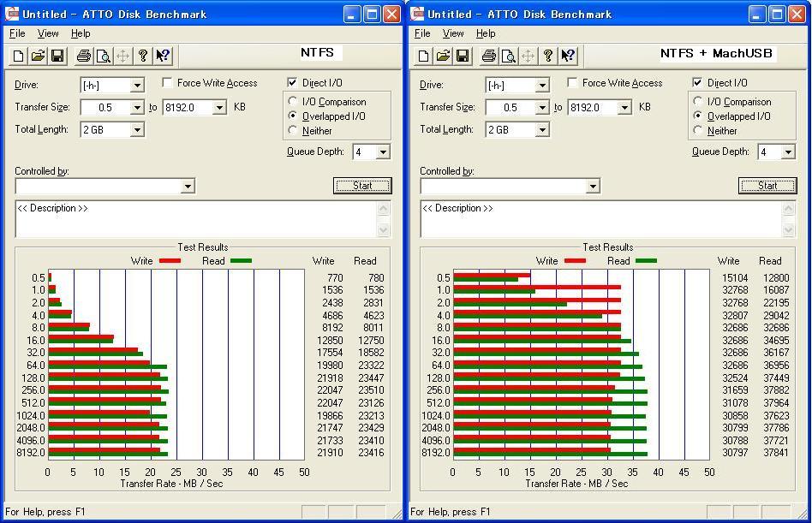Image resolution: width=812 pixels, height=523 pixels.
Task: Click the Save floppy icon in the left window toolbar
Action: 57,56
